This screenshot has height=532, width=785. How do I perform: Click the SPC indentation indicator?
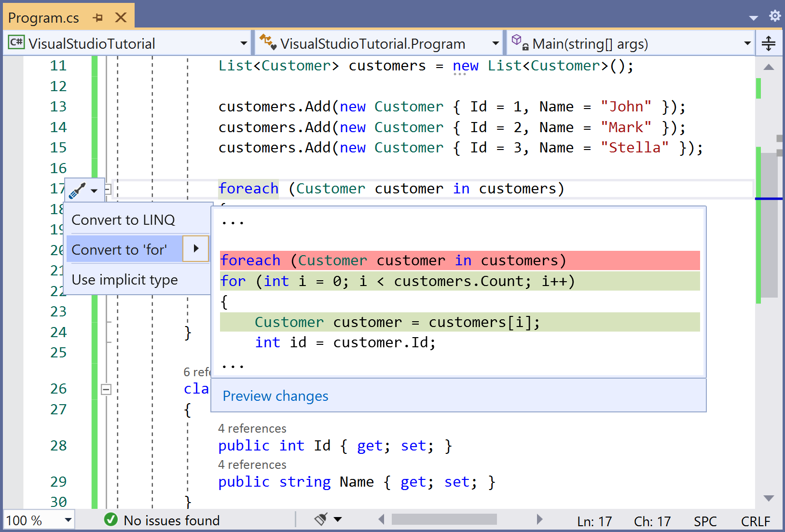[x=705, y=521]
